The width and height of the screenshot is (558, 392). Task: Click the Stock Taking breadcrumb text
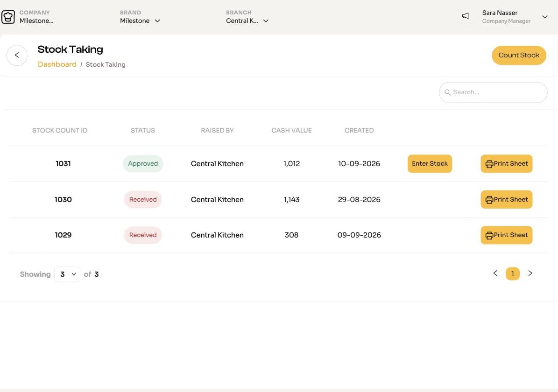click(x=106, y=64)
